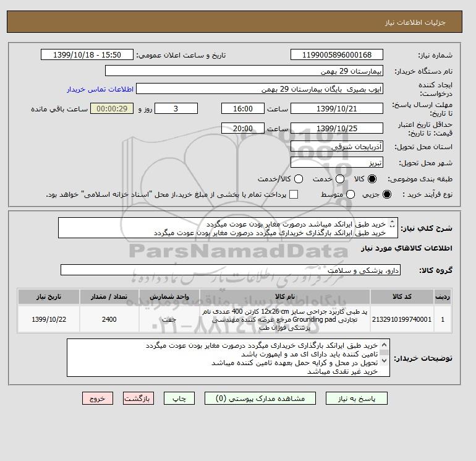Click the مشاهده مدارک پیوستی button
The width and height of the screenshot is (476, 461).
[x=260, y=399]
